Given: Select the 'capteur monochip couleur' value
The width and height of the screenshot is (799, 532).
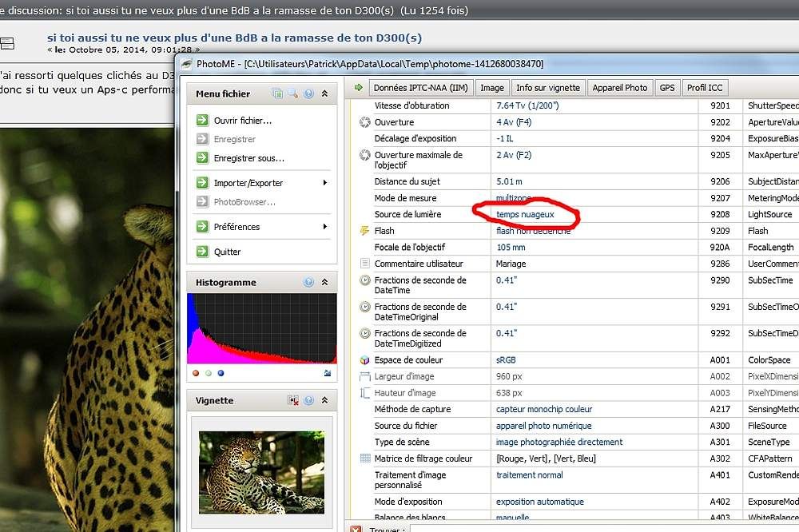Looking at the screenshot, I should click(x=544, y=409).
